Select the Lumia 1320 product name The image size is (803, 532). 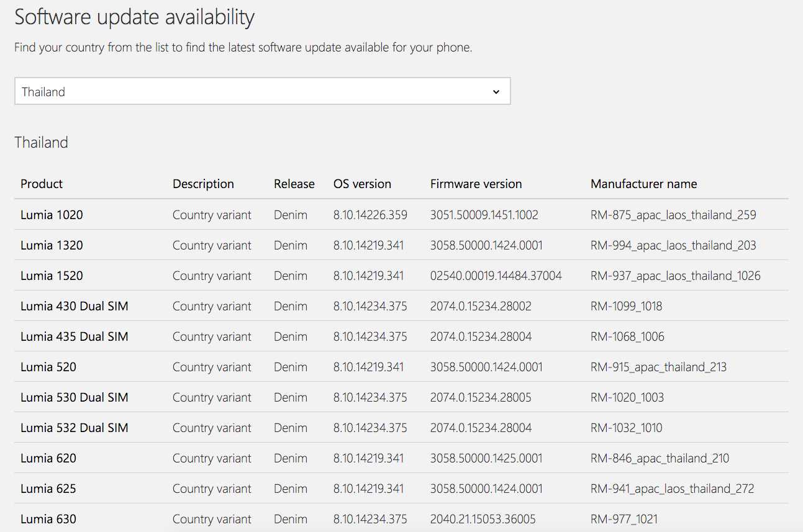(x=52, y=245)
